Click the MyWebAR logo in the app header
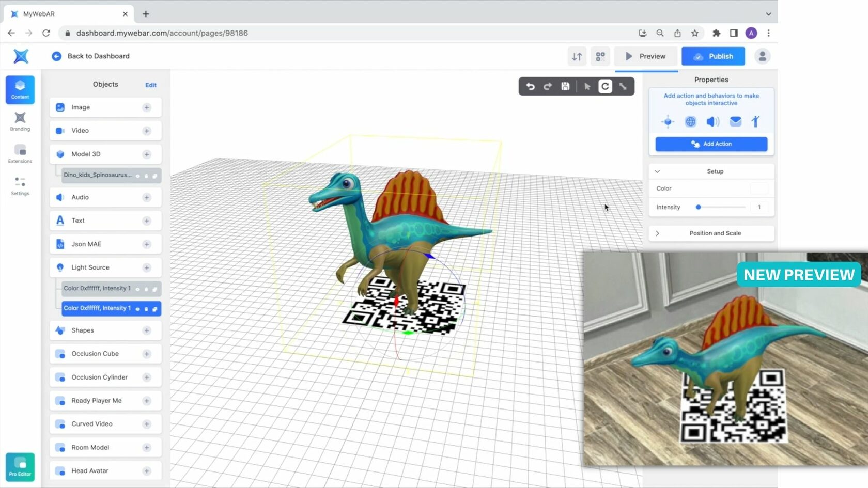 [21, 56]
